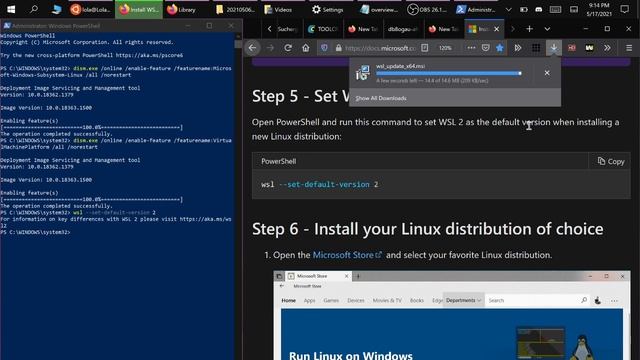Go back to the previous page in Firefox

tap(253, 48)
